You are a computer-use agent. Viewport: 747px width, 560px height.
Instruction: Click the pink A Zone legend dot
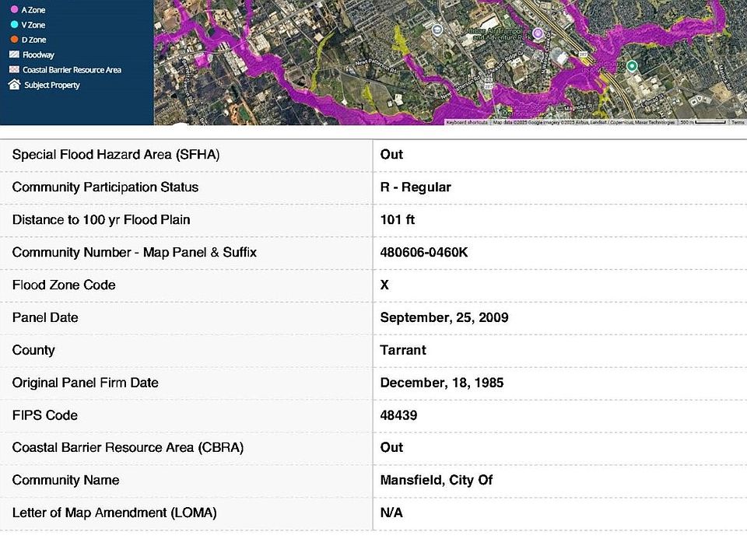pos(14,10)
